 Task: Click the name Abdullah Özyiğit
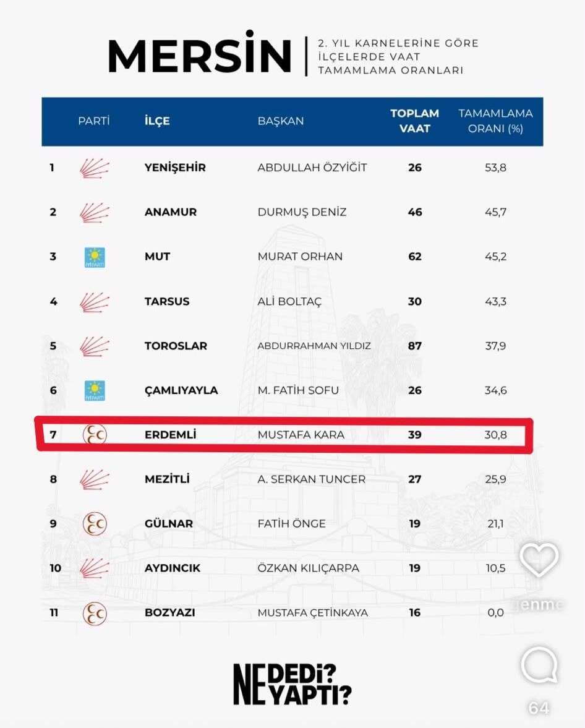(312, 168)
